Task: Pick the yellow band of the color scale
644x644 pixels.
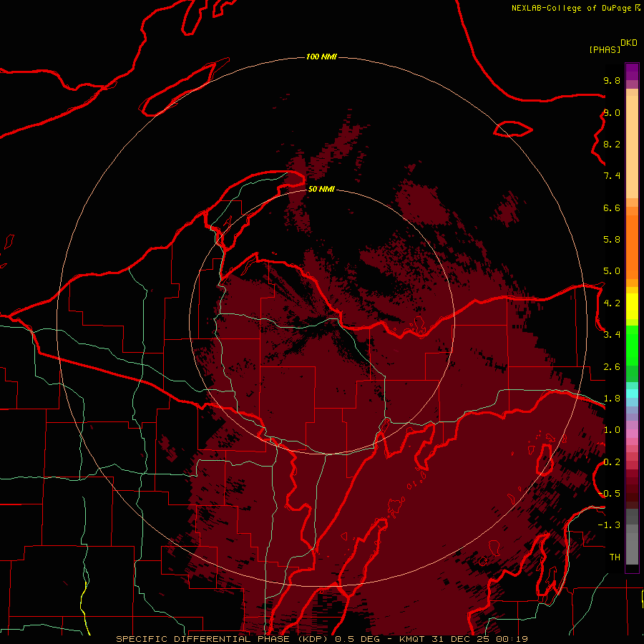Action: click(x=632, y=306)
